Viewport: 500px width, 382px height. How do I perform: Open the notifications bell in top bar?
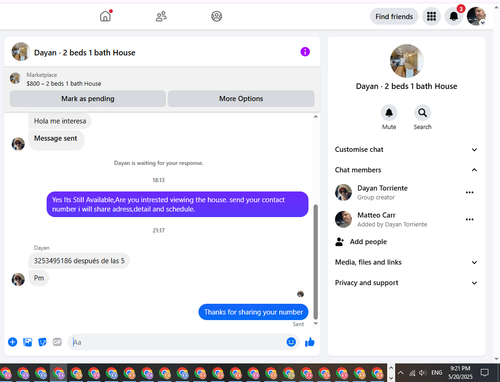pos(454,16)
